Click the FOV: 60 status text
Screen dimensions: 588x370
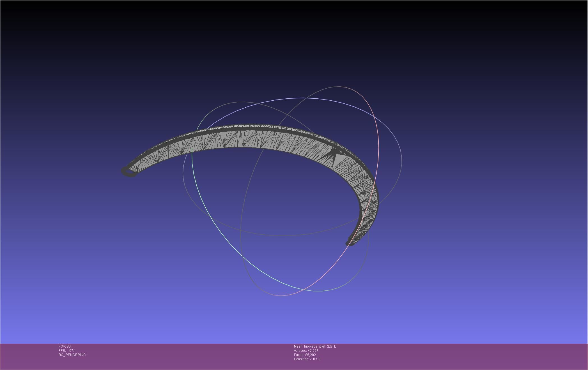[65, 346]
